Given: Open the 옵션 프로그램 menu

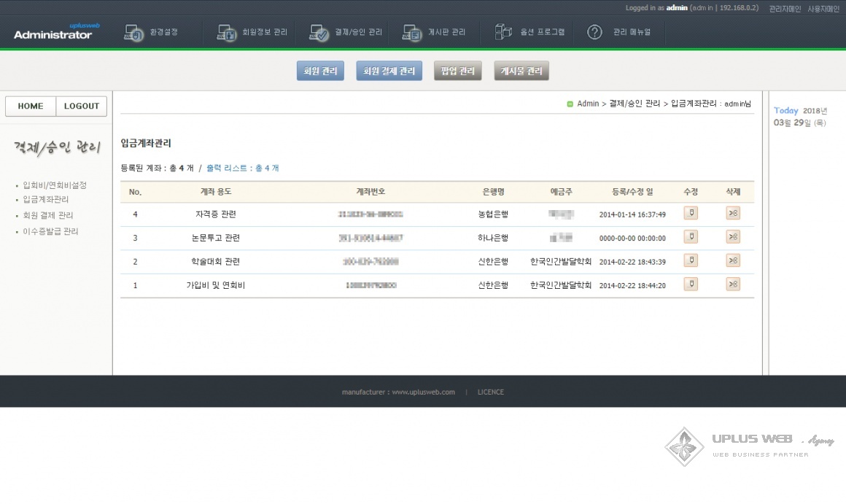Looking at the screenshot, I should click(x=530, y=33).
